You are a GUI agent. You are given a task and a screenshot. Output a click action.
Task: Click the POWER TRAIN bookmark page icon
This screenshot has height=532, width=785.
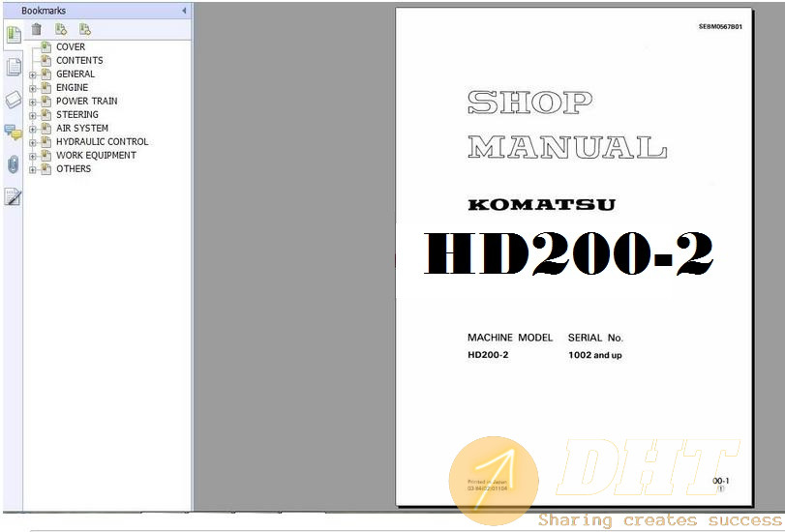pyautogui.click(x=46, y=102)
